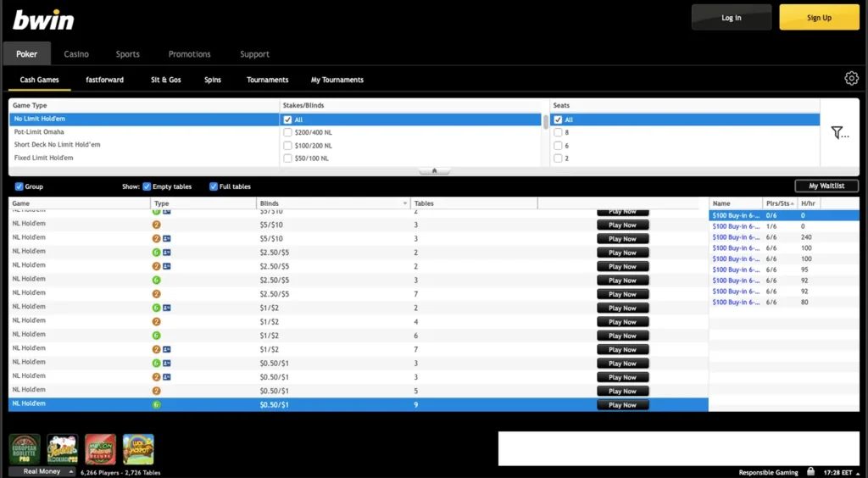Open the Responsible Gaming link
The image size is (868, 478).
click(x=768, y=472)
